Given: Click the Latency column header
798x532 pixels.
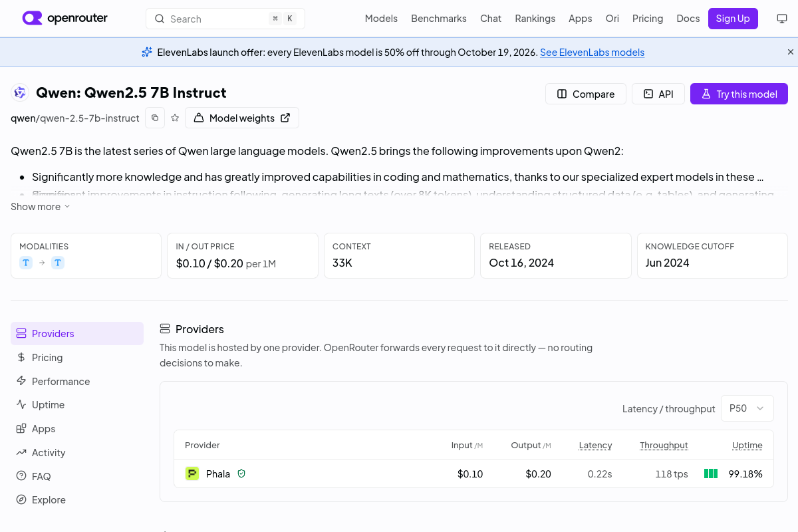Looking at the screenshot, I should click(595, 445).
